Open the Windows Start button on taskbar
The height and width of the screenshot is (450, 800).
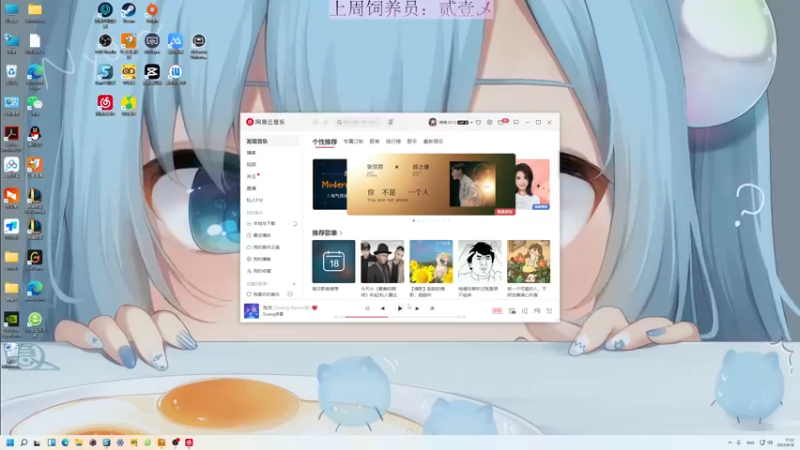pos(10,442)
